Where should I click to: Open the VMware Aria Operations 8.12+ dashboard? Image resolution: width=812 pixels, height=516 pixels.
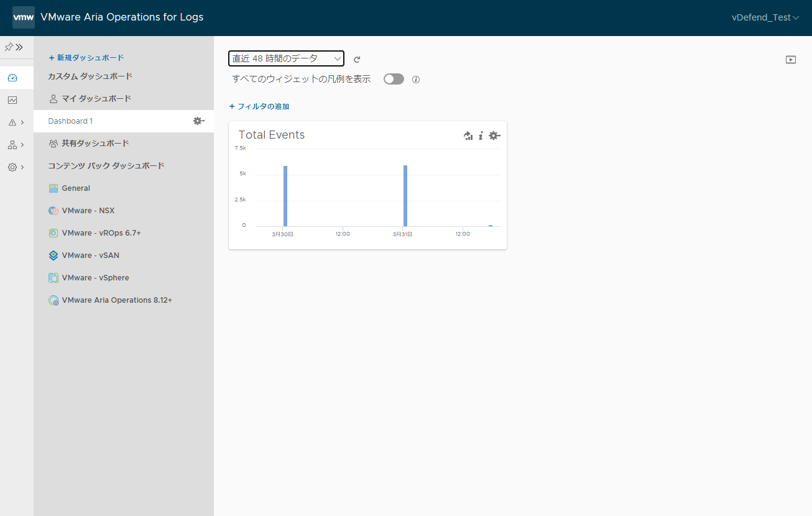pyautogui.click(x=117, y=300)
